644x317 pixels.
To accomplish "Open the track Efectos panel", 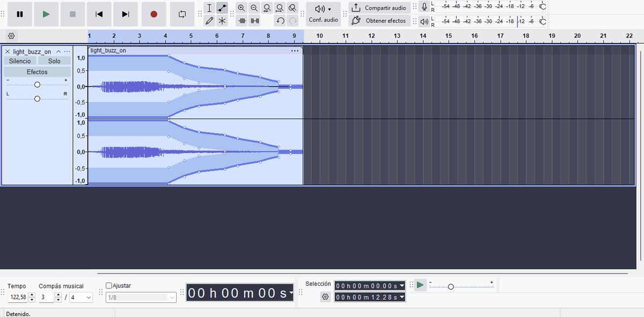I will (x=38, y=72).
